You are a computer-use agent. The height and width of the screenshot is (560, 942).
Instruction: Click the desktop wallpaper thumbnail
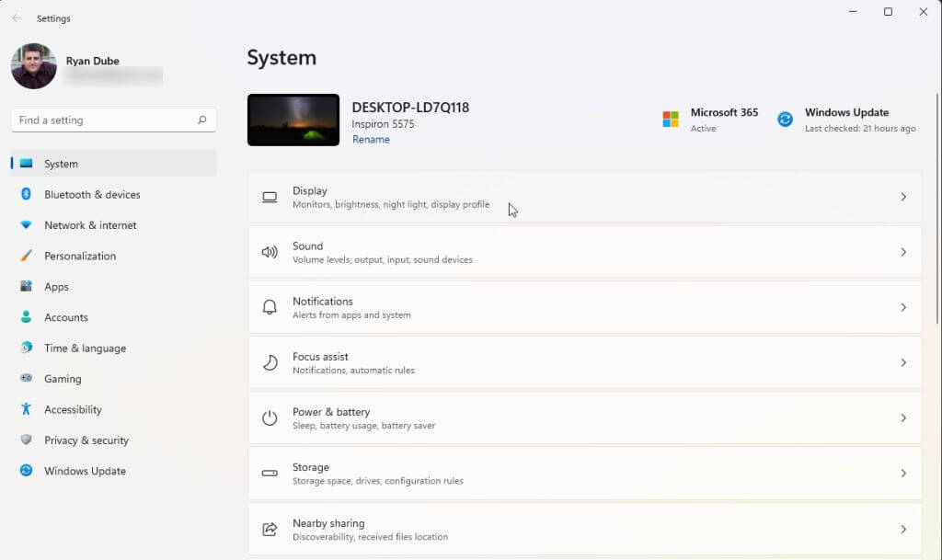coord(293,120)
